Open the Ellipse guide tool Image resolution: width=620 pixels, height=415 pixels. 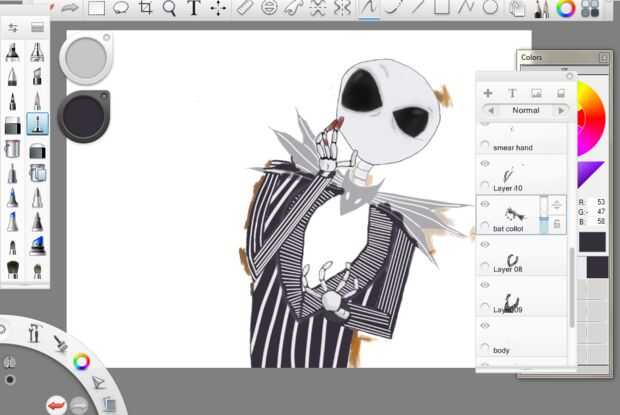click(x=269, y=8)
